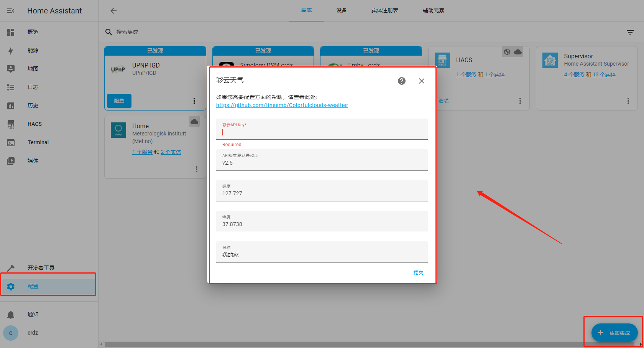Click the 提交 submit button
Viewport: 644px width, 348px height.
point(418,273)
